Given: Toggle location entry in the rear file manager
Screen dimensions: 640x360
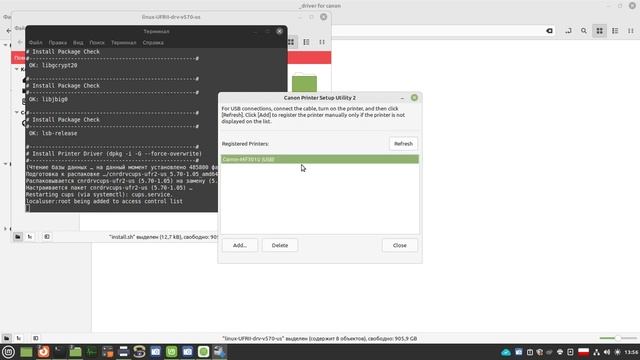Looking at the screenshot, I should [x=568, y=31].
